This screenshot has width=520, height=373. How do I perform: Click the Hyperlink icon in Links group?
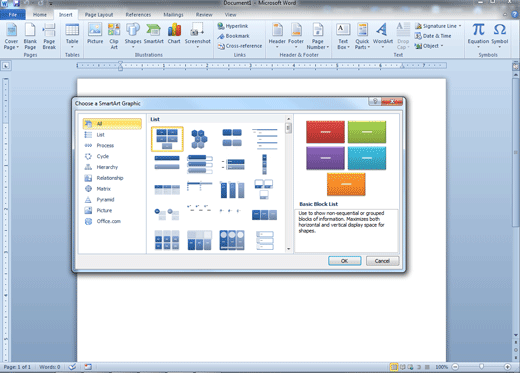[x=233, y=26]
